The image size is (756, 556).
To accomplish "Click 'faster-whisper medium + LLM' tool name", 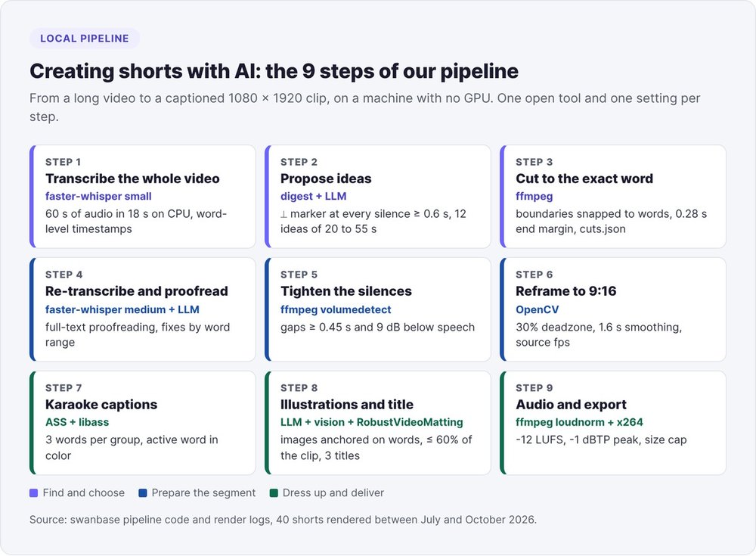I will pyautogui.click(x=122, y=309).
